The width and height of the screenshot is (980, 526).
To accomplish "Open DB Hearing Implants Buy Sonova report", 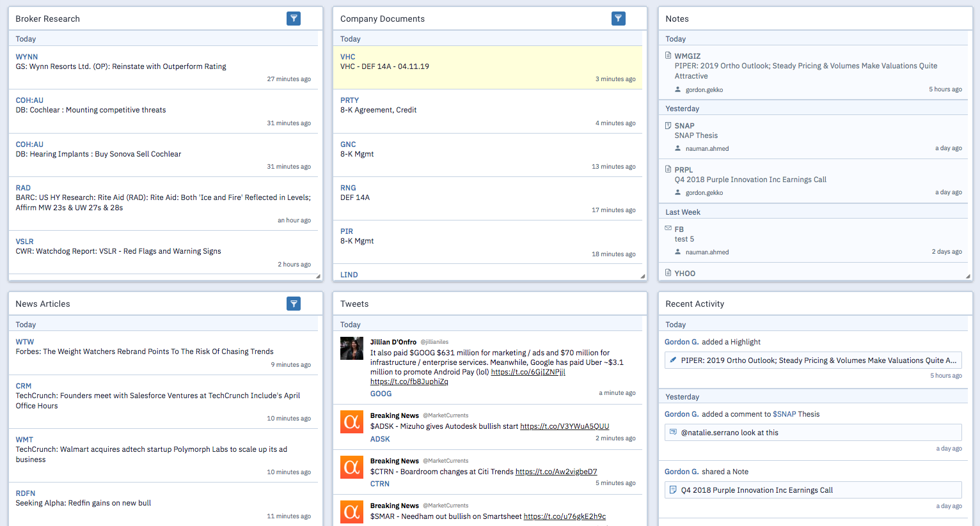I will coord(99,154).
